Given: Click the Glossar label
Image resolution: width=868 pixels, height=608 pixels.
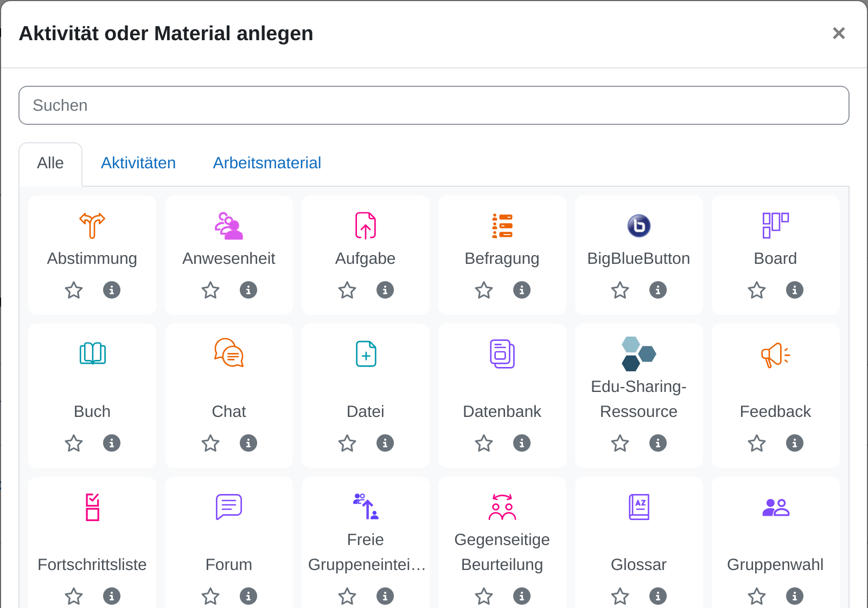Looking at the screenshot, I should 639,565.
